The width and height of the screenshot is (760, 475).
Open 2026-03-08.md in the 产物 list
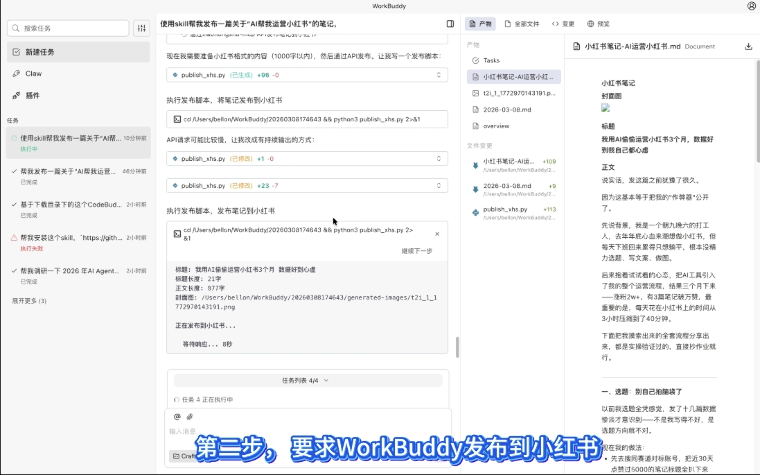coord(513,110)
